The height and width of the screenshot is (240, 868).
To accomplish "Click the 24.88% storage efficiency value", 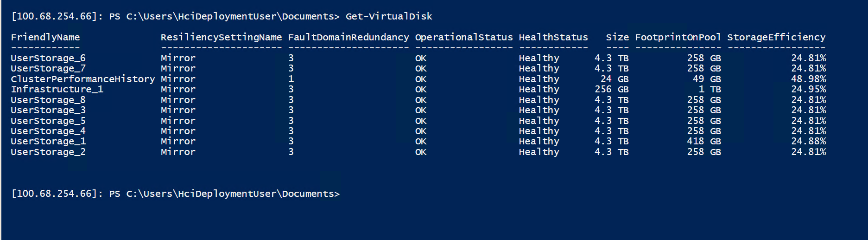I will tap(808, 141).
